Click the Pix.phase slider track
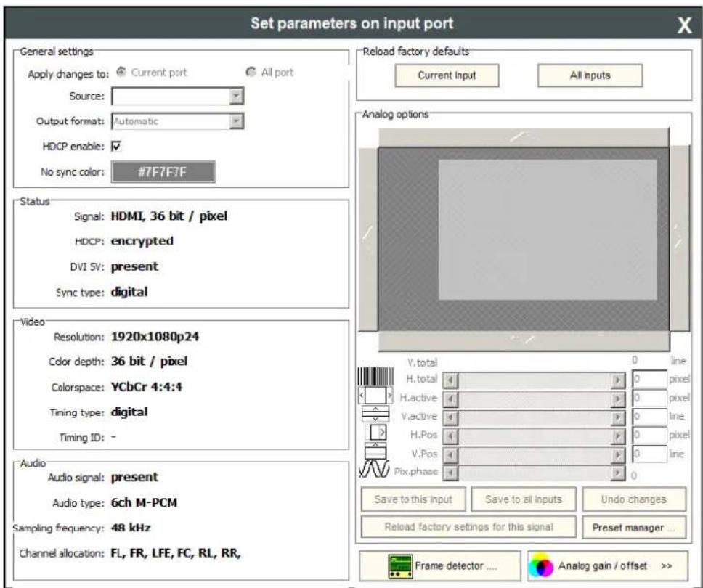This screenshot has height=588, width=703. [534, 473]
